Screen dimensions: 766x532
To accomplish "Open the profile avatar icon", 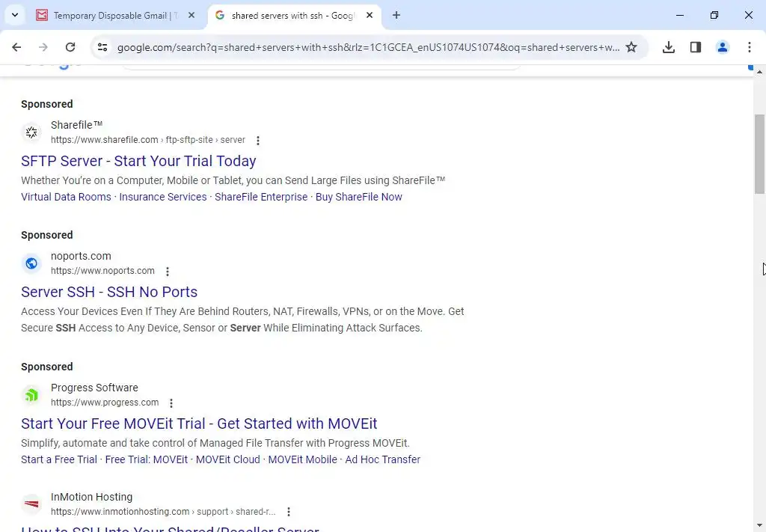I will coord(722,47).
